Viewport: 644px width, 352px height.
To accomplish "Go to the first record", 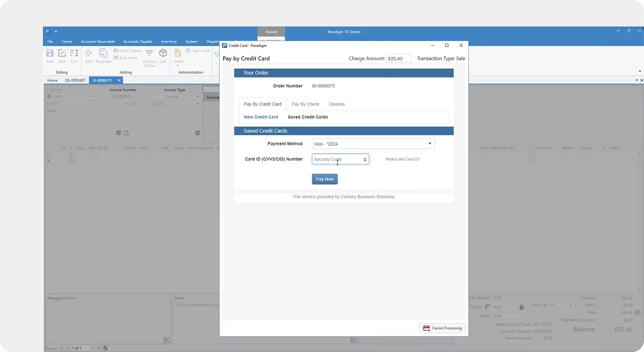I will (x=61, y=348).
